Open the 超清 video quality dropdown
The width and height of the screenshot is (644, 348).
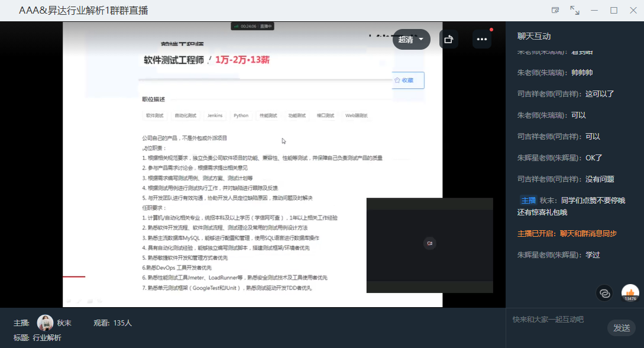pyautogui.click(x=412, y=40)
